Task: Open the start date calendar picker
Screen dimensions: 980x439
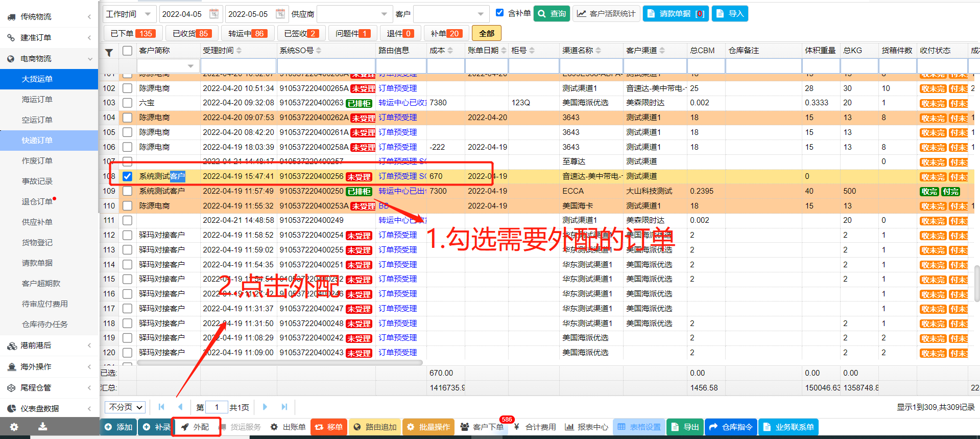Action: point(214,14)
